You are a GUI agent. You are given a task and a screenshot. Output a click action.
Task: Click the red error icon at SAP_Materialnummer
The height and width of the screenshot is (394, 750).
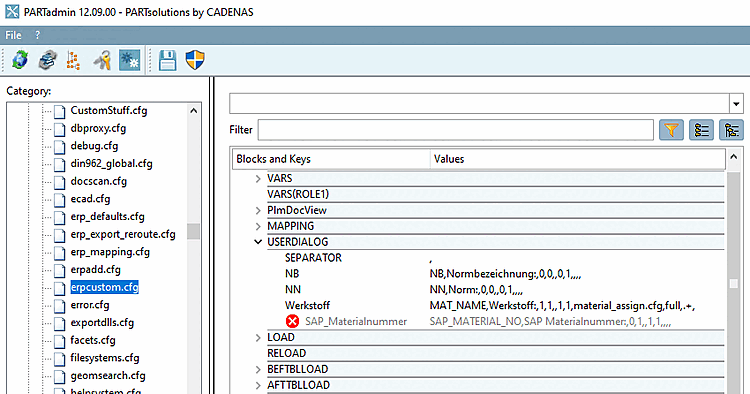[292, 321]
